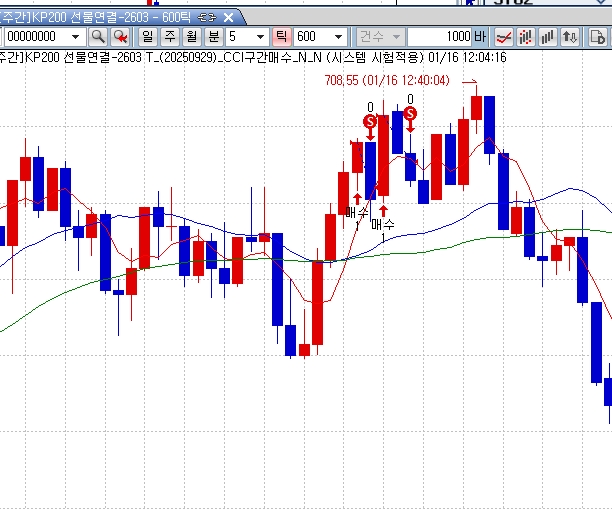This screenshot has height=509, width=612.
Task: Select the monthly (월) period button
Action: [192, 37]
